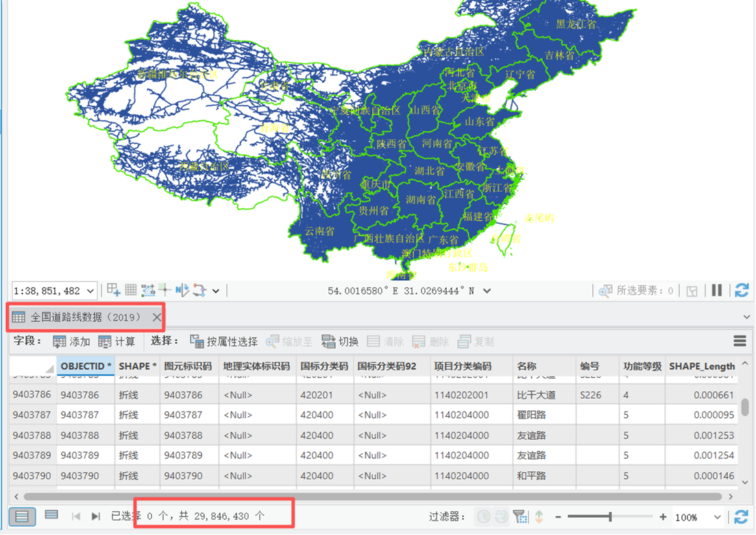The width and height of the screenshot is (756, 535).
Task: Open 按属性选择 select by attributes
Action: 223,342
